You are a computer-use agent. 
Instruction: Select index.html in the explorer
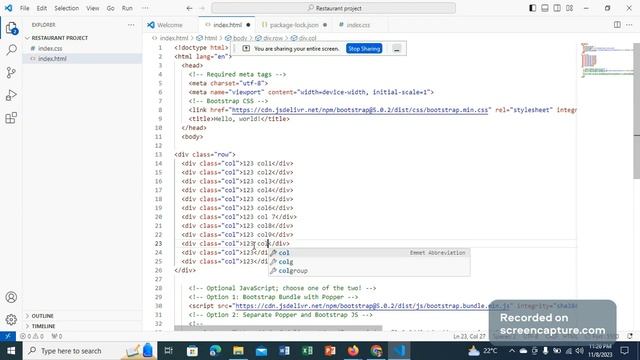tap(52, 59)
